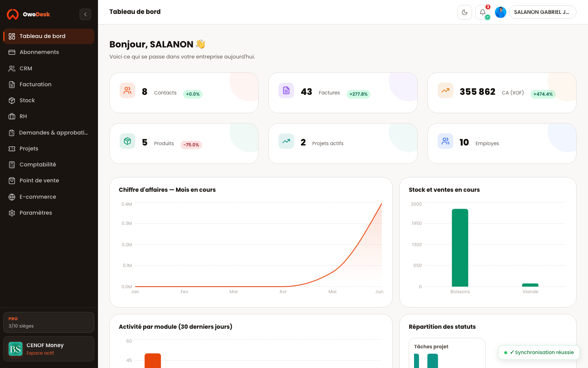Click the Contacts card people icon

click(x=127, y=90)
